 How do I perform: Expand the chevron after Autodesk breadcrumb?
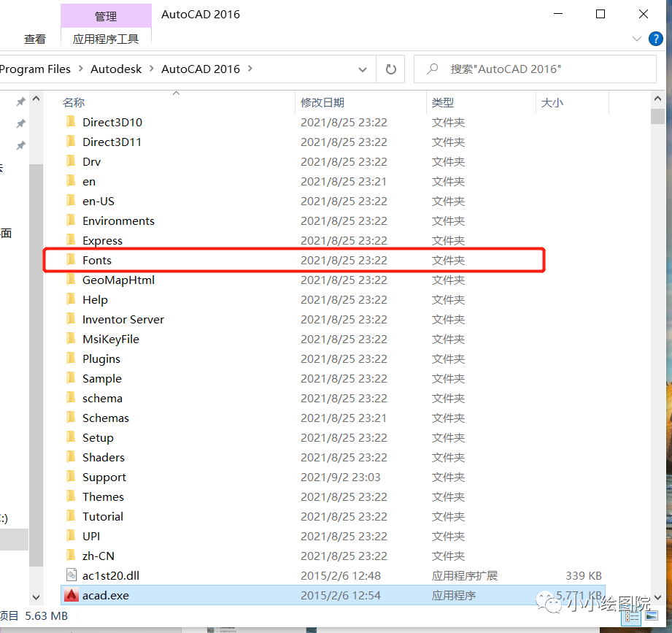[151, 69]
